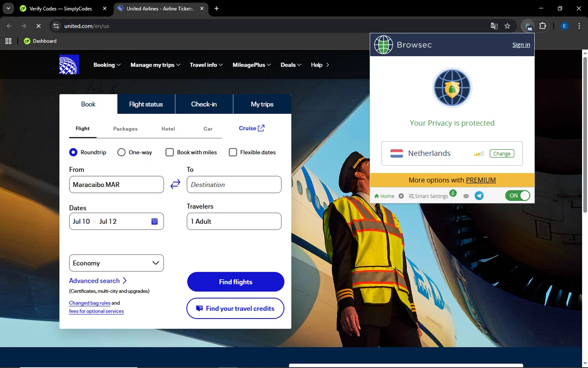Screen dimensions: 588x368
Task: Select the Hotel sub-tab
Action: coord(168,129)
